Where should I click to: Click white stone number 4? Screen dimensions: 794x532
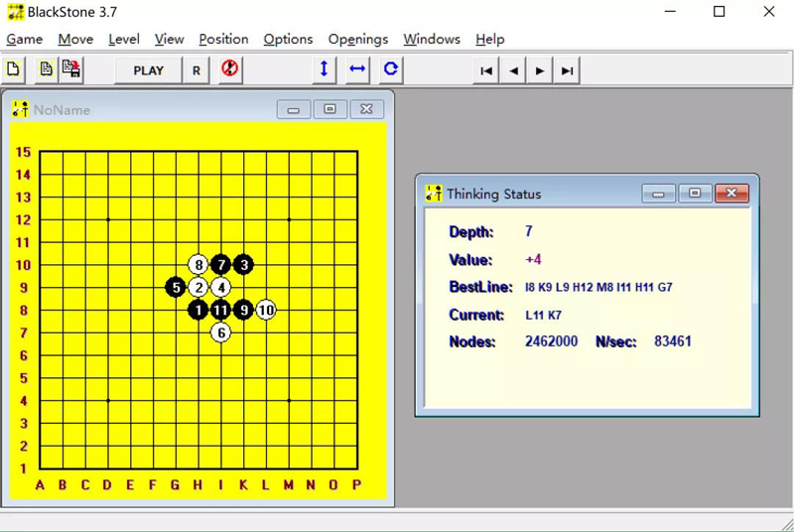coord(220,288)
